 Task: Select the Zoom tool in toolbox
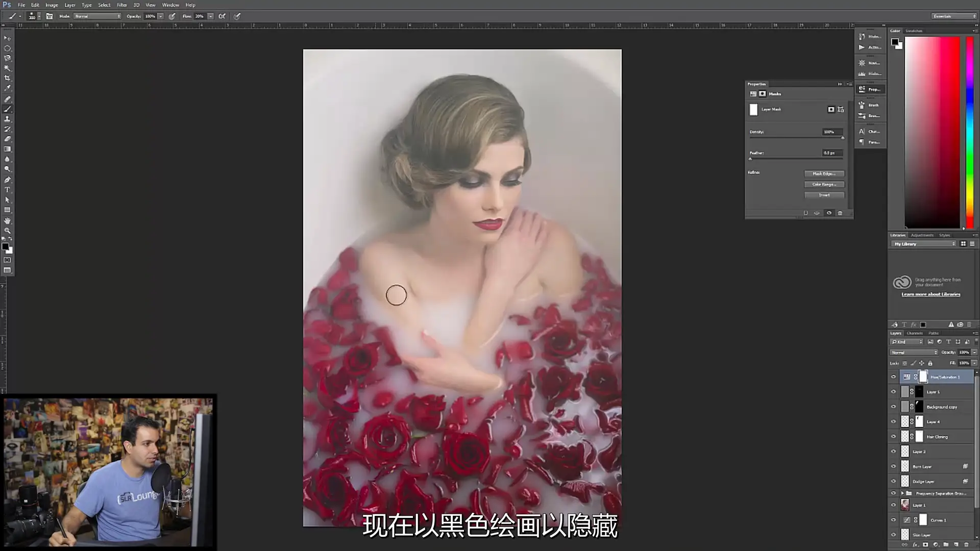pyautogui.click(x=7, y=231)
